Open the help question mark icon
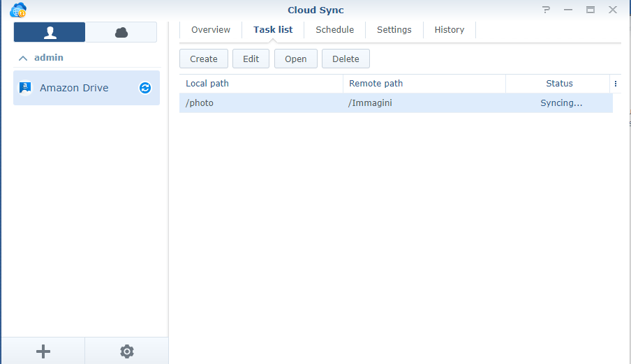The width and height of the screenshot is (631, 364). tap(546, 10)
